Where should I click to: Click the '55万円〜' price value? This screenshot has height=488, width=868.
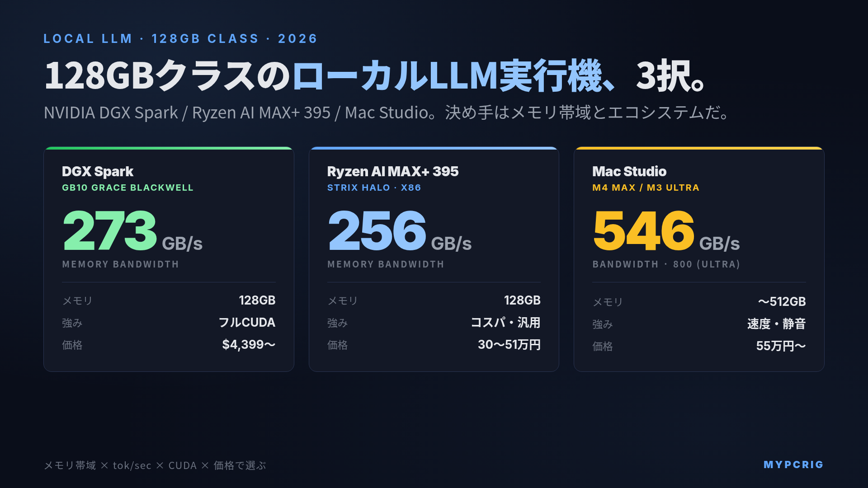[781, 346]
